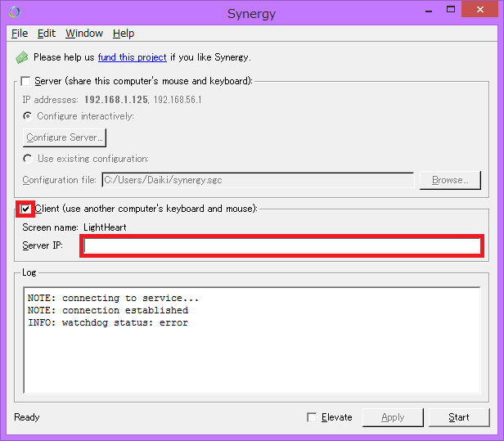This screenshot has width=504, height=441.
Task: Click the 'Ready' status text
Action: click(x=27, y=417)
